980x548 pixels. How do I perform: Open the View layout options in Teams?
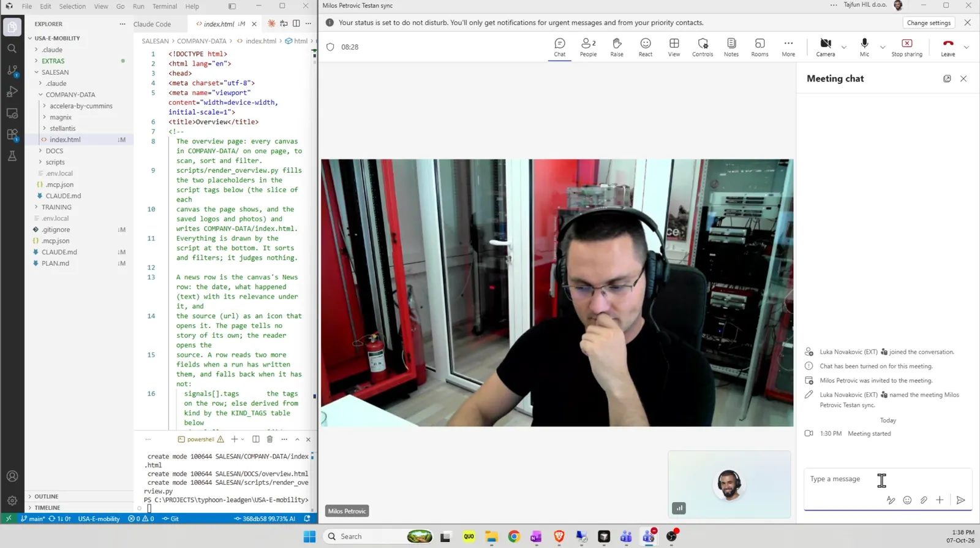[x=674, y=47]
